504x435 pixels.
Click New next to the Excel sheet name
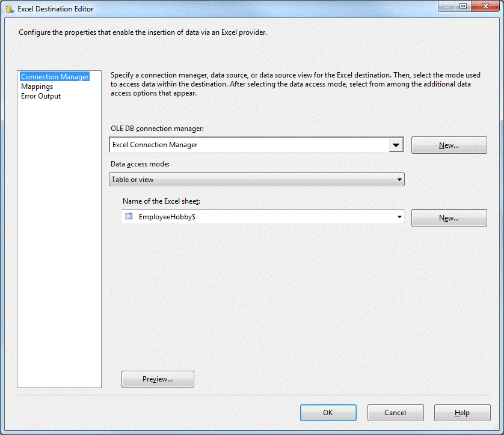(449, 218)
